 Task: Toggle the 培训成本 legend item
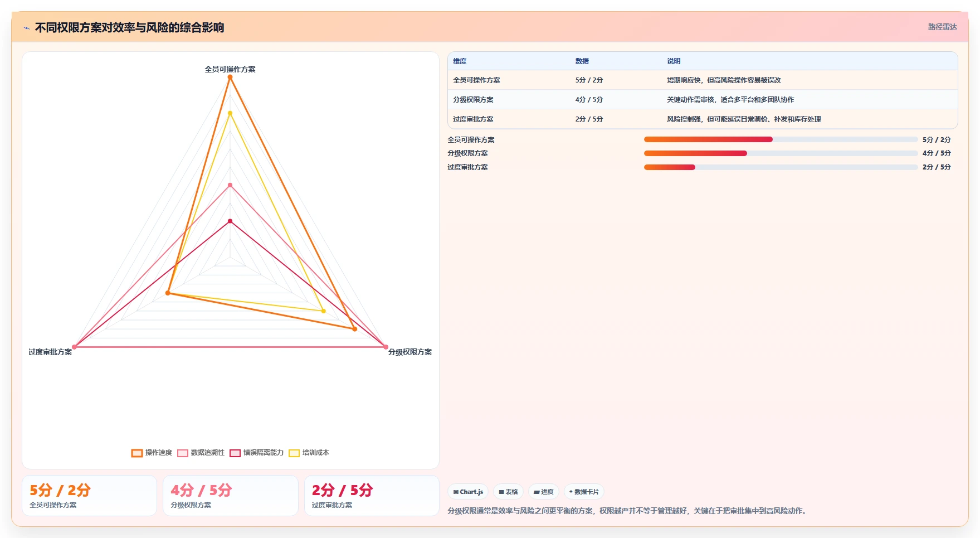point(309,453)
